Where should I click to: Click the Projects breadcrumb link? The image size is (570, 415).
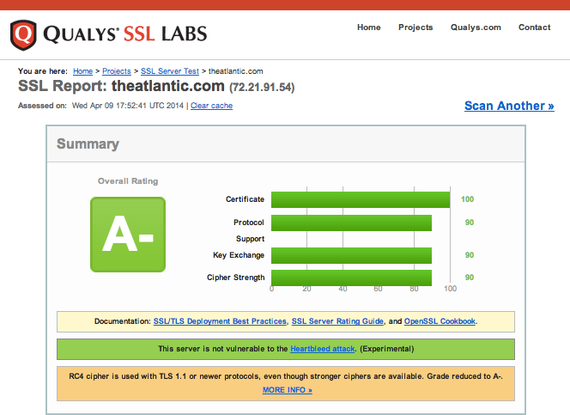[116, 71]
